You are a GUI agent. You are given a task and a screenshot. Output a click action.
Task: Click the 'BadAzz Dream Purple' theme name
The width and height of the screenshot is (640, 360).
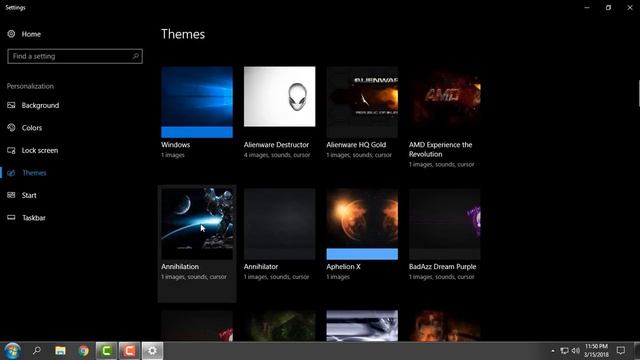pos(442,267)
